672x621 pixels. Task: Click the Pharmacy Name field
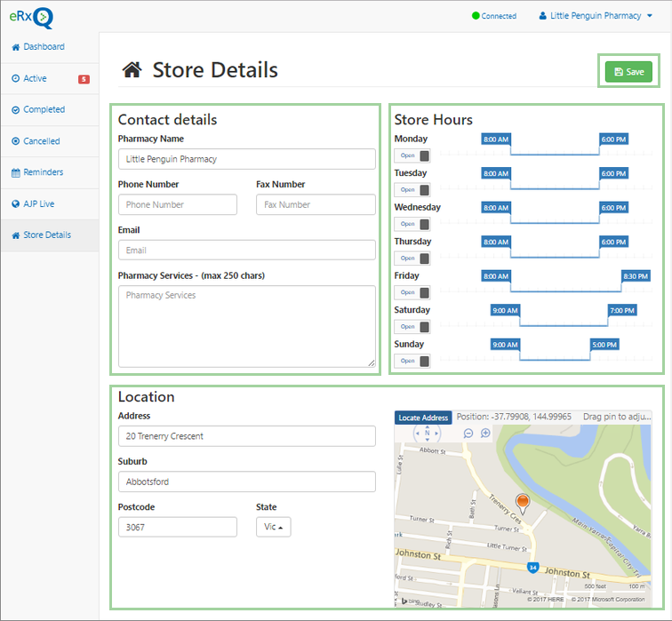coord(247,159)
